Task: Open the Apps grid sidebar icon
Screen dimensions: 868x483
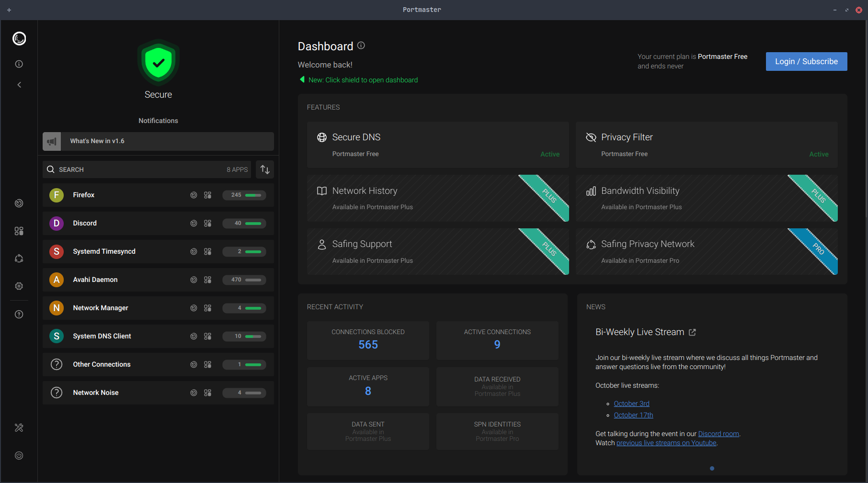Action: tap(19, 231)
